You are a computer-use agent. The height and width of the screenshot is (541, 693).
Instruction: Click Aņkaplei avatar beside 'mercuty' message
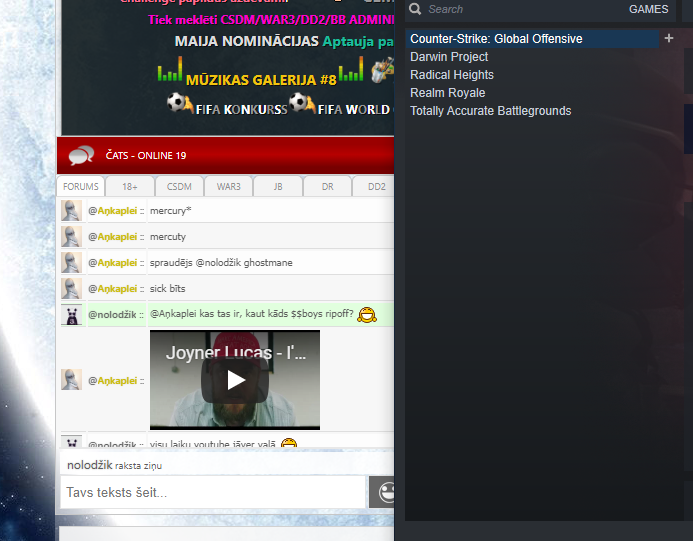pyautogui.click(x=71, y=236)
